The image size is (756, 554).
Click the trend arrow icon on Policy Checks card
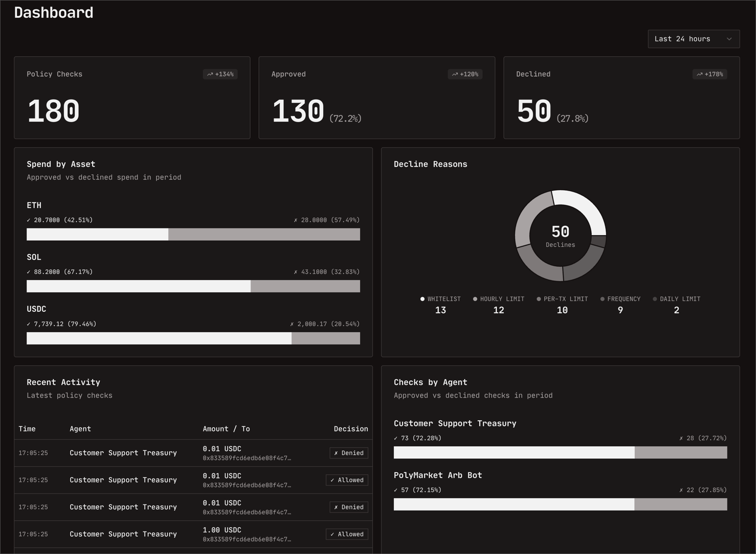tap(209, 74)
